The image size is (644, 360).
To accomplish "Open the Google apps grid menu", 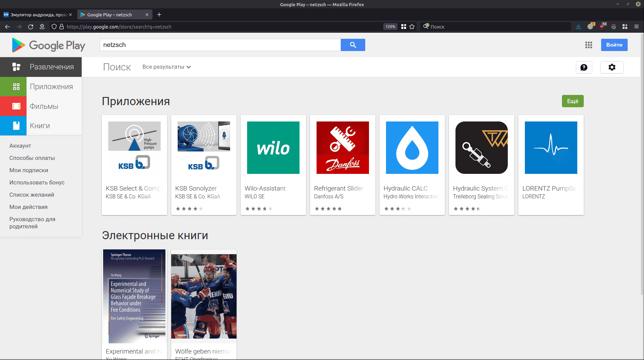I will click(x=589, y=45).
